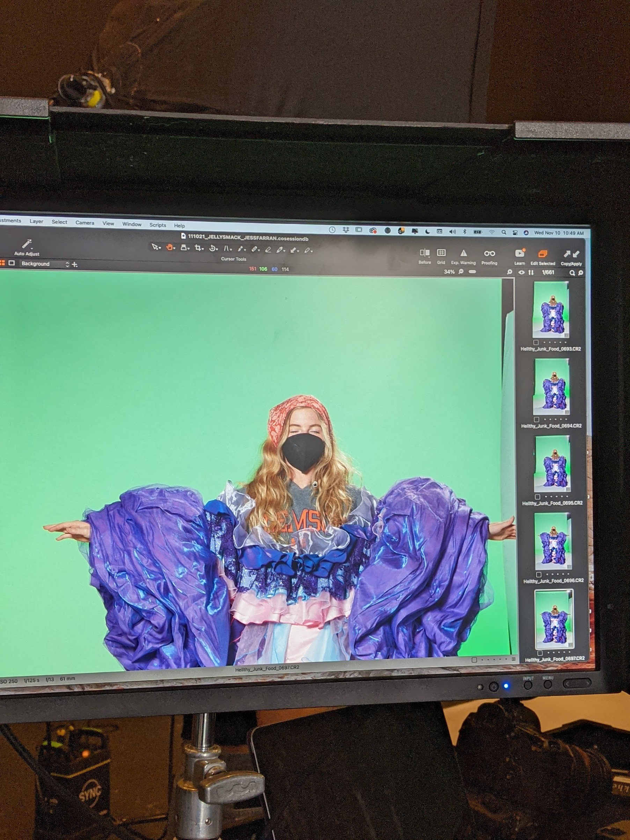Adjust the viewer zoom slider beside 34%

click(472, 272)
